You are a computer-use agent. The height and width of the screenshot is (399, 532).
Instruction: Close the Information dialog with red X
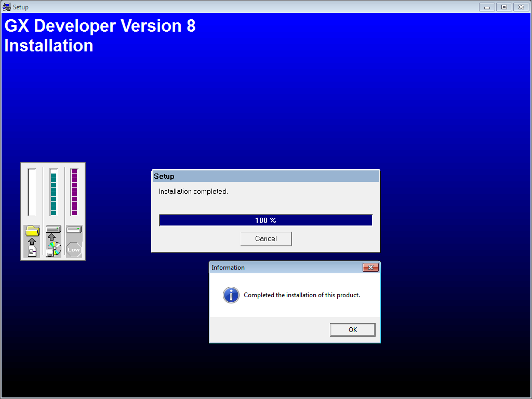coord(370,268)
